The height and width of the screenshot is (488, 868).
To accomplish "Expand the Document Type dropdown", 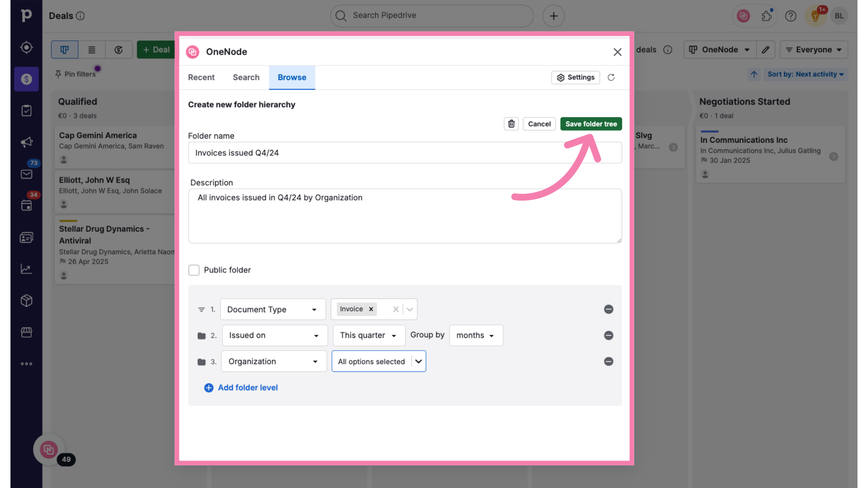I will (x=315, y=309).
